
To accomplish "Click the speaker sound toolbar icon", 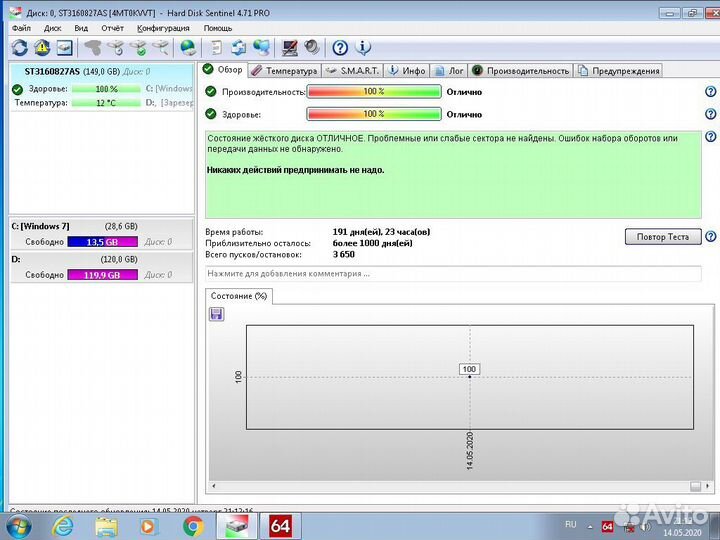I will point(312,47).
